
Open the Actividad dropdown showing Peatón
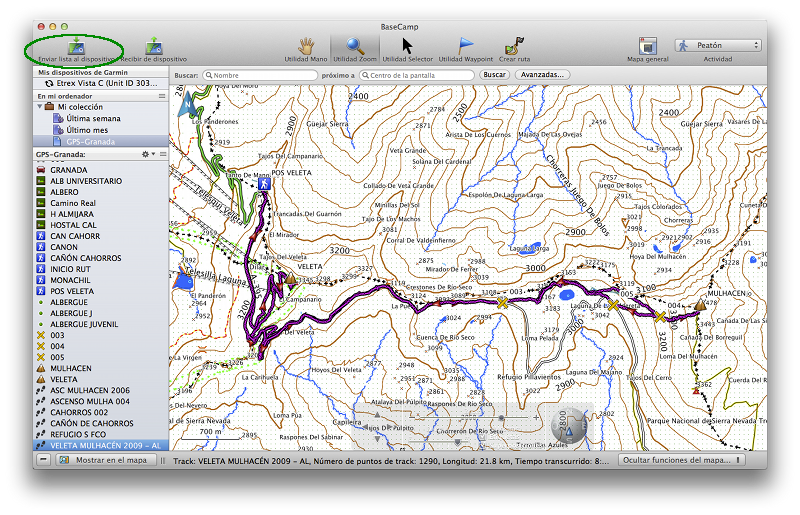coord(718,45)
